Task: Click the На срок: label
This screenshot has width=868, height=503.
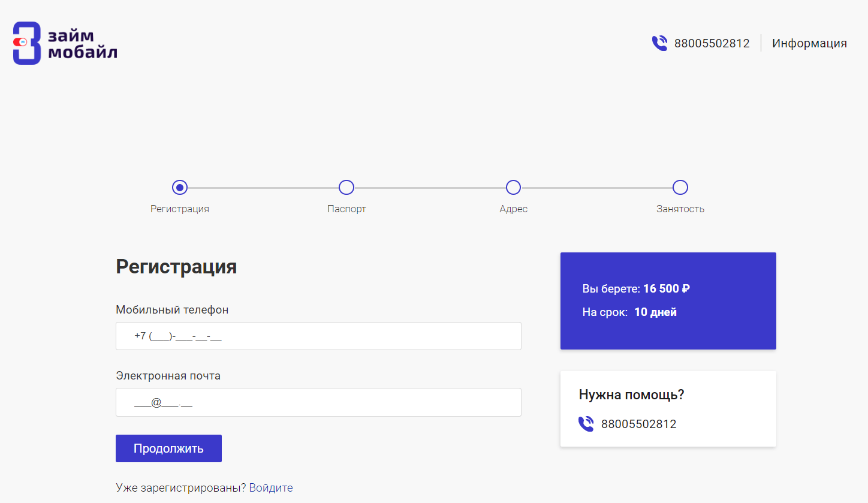Action: coord(605,312)
